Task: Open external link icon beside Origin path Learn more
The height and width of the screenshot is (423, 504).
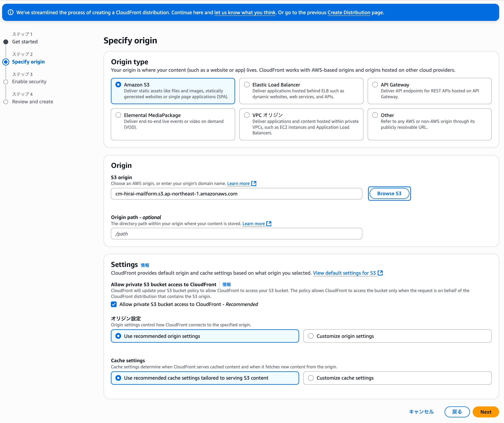Action: tap(269, 224)
